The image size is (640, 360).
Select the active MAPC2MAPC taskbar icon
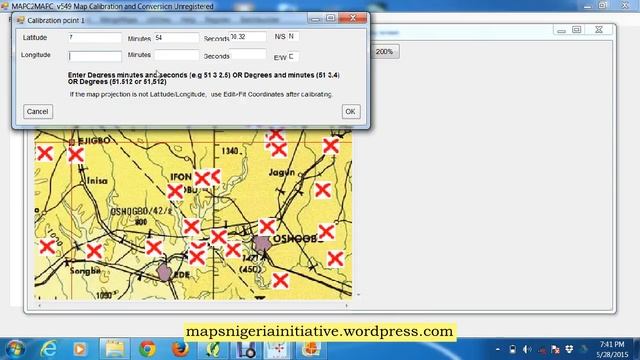click(x=278, y=349)
